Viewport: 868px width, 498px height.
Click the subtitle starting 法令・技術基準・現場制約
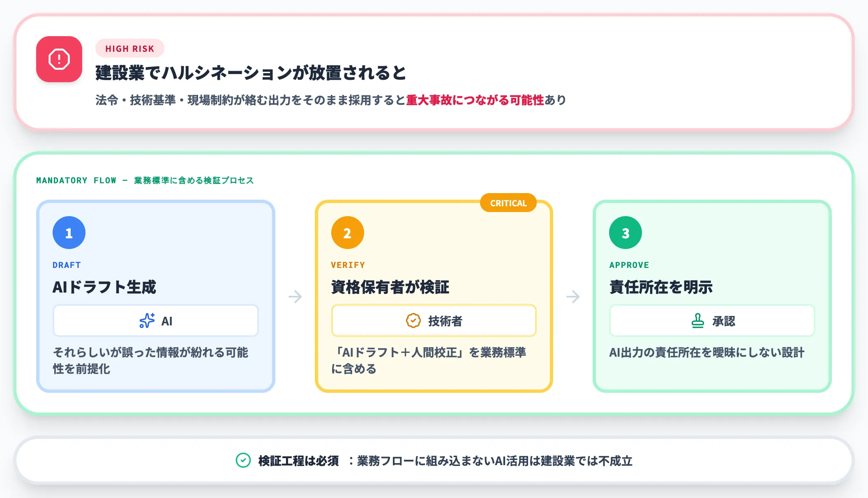331,100
